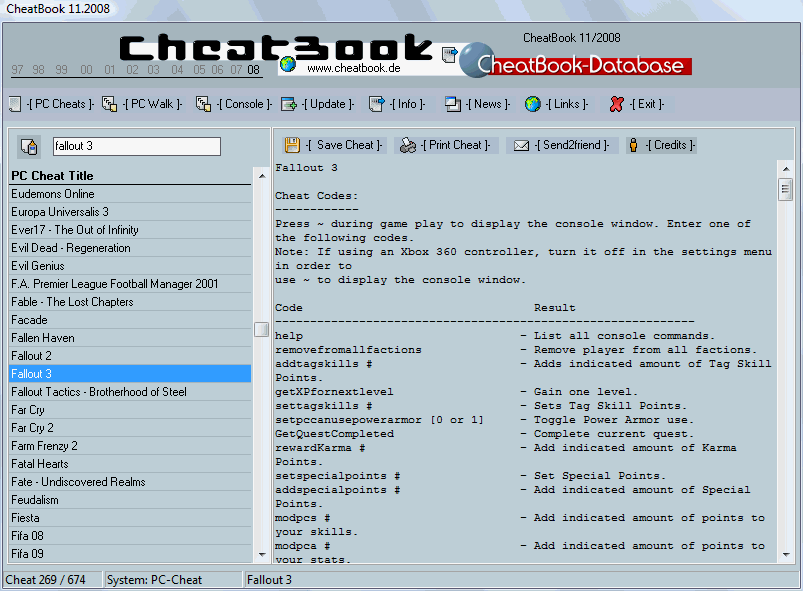Click the red X Exit icon

click(x=617, y=104)
